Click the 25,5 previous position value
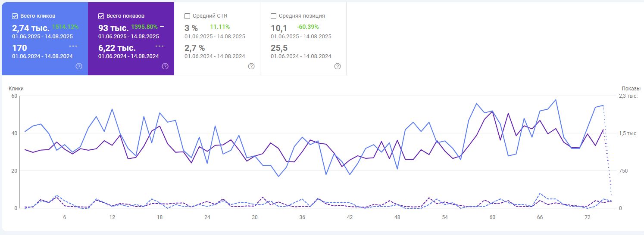 (x=279, y=48)
